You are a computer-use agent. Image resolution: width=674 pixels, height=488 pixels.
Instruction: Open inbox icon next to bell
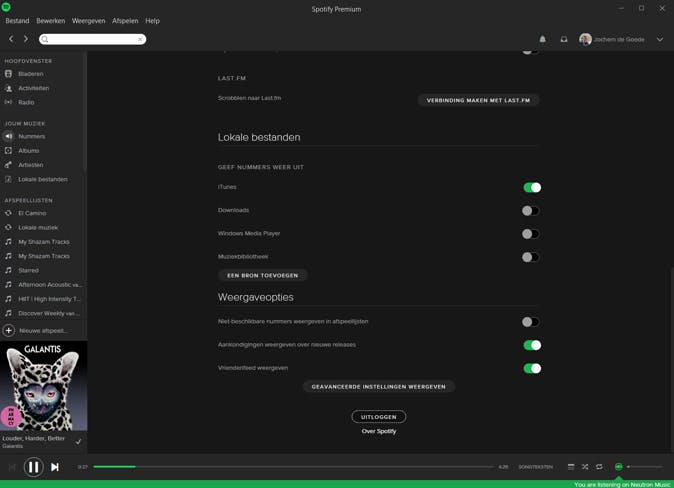(564, 39)
